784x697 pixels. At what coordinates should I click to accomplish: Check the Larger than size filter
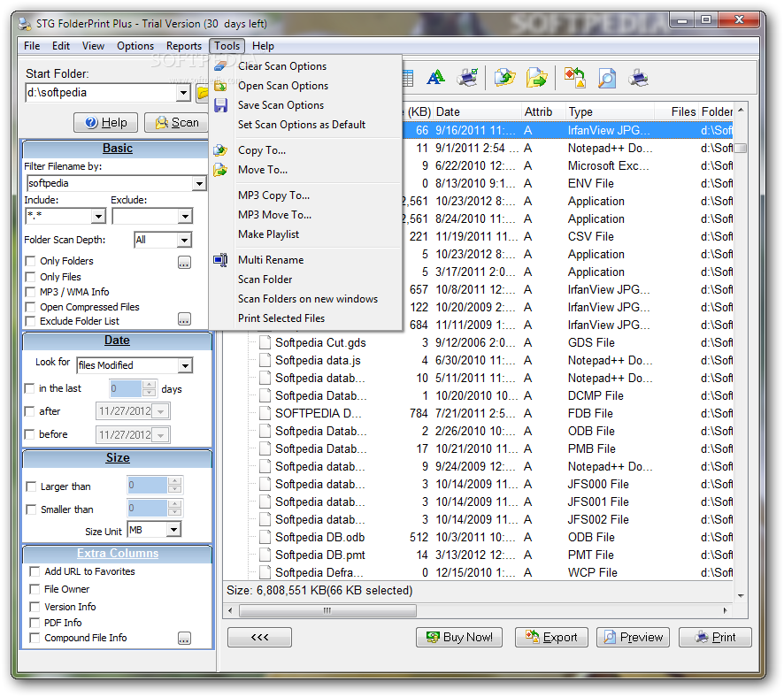(31, 486)
